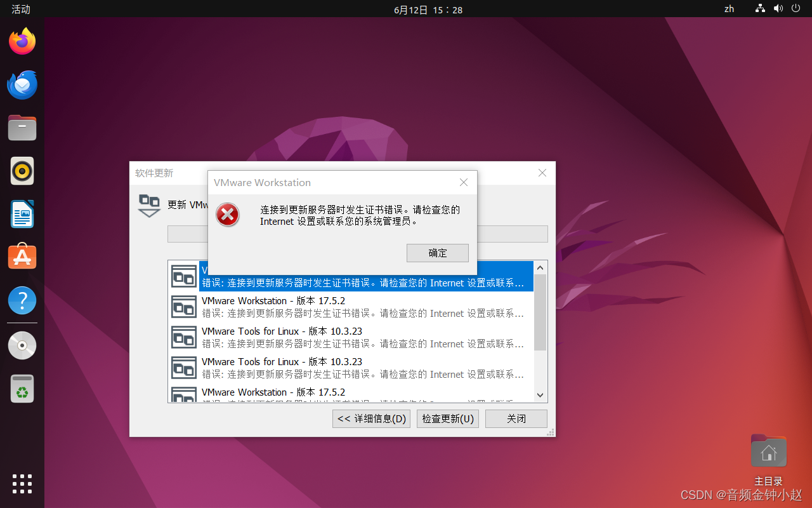Click the red error icon in dialog
Viewport: 812px width, 508px height.
(228, 215)
